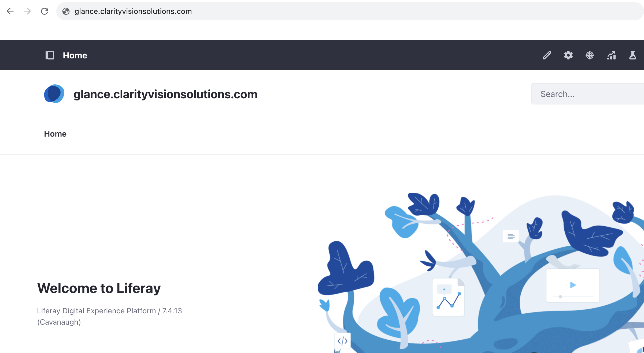Screen dimensions: 644x353
Task: Click the Liferay logo icon
Action: 54,93
